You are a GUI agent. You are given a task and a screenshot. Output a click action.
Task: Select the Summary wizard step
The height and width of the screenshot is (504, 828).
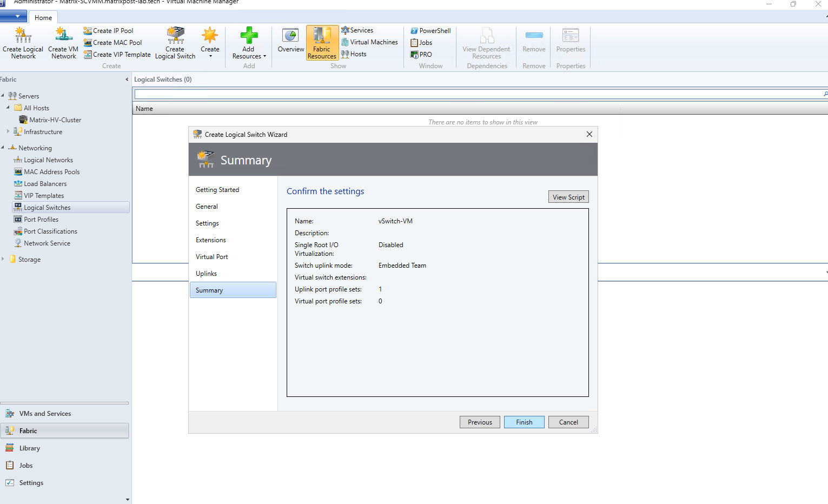tap(233, 290)
